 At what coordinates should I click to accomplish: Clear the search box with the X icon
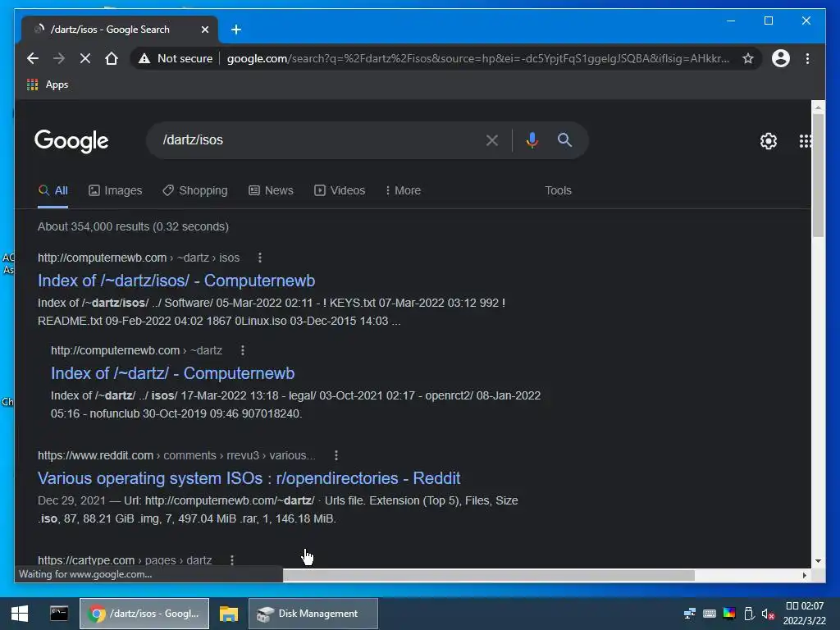coord(492,140)
